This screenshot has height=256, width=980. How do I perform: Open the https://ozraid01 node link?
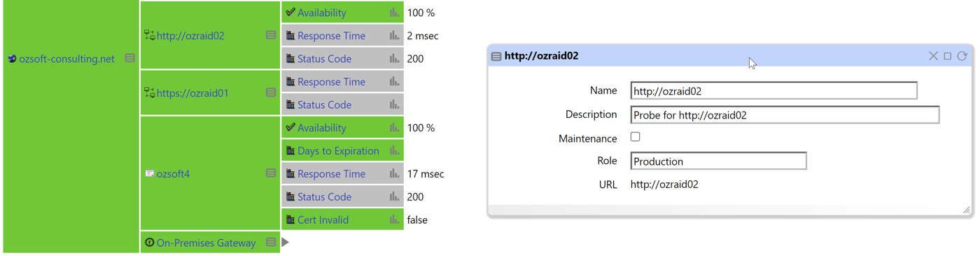192,93
